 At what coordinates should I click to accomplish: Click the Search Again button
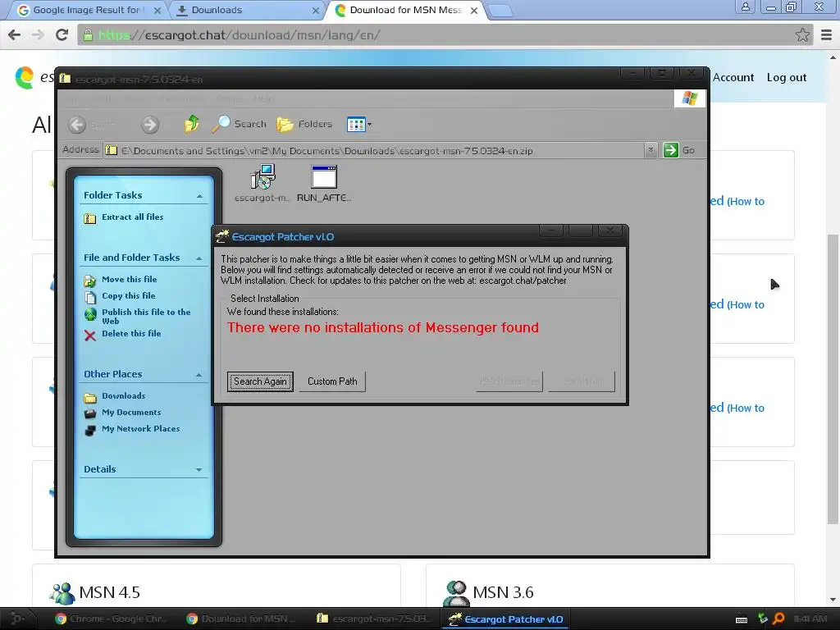point(260,381)
